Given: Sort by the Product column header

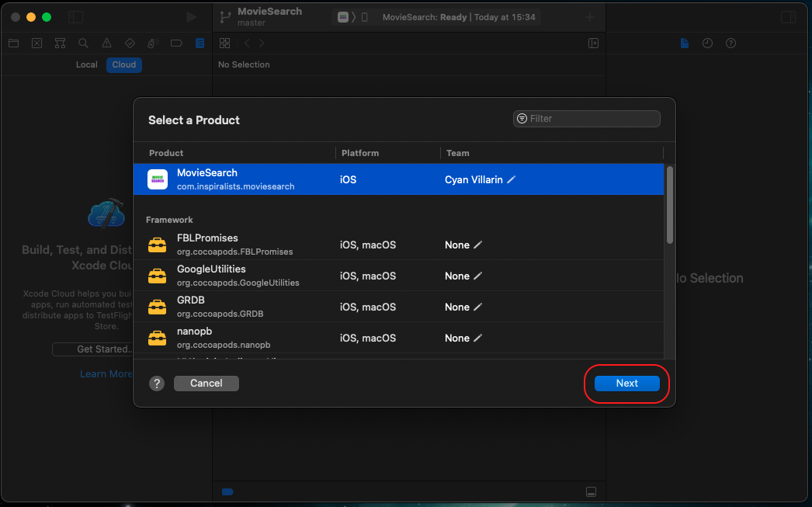Looking at the screenshot, I should pyautogui.click(x=166, y=153).
